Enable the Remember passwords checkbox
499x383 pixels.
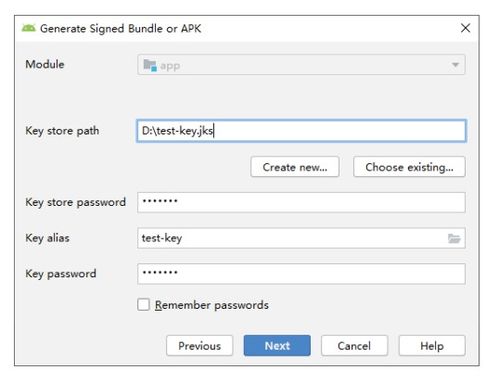point(143,304)
